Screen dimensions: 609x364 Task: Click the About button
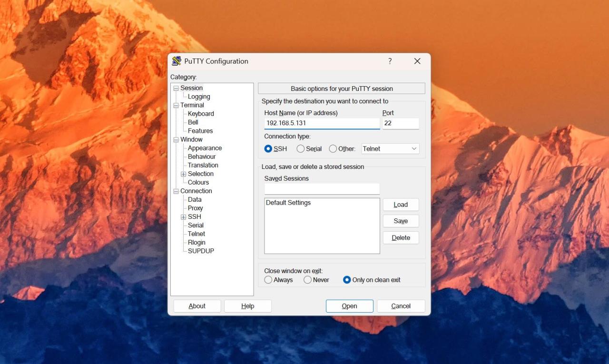[x=197, y=306]
